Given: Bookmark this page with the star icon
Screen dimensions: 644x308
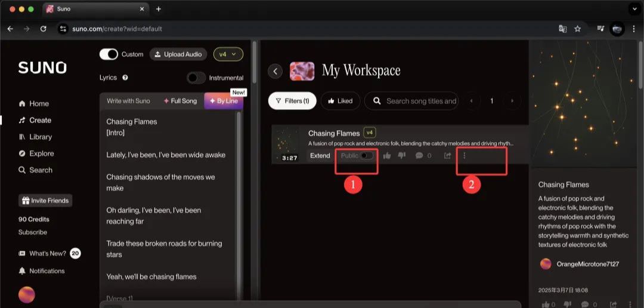Looking at the screenshot, I should [578, 29].
